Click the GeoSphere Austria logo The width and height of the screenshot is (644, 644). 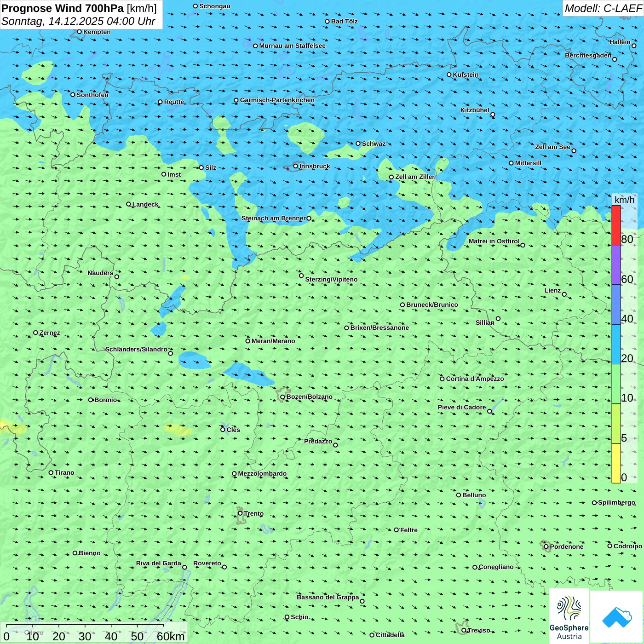569,616
